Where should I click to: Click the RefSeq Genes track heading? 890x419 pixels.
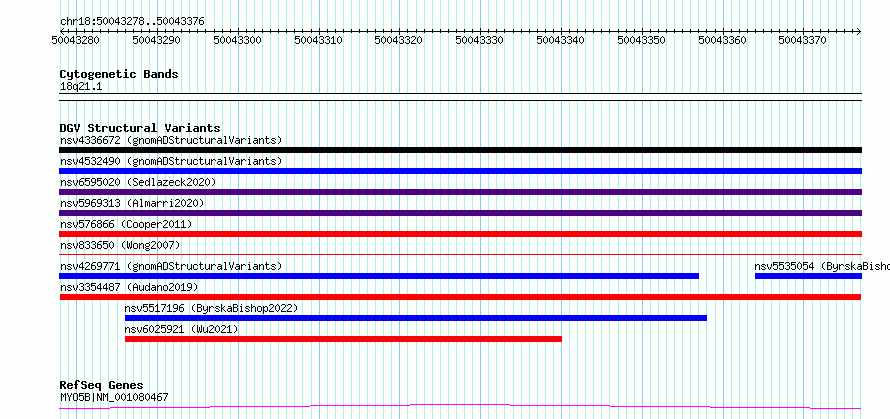(101, 386)
